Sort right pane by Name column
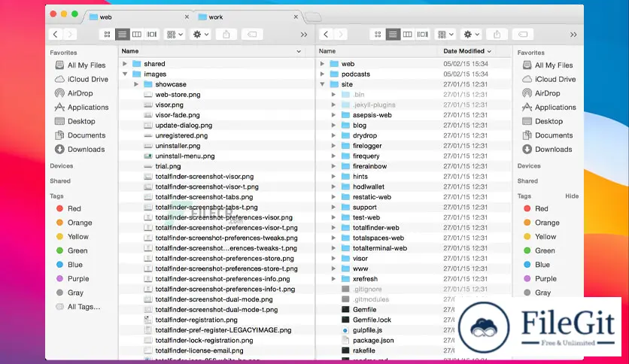This screenshot has width=629, height=364. coord(377,51)
